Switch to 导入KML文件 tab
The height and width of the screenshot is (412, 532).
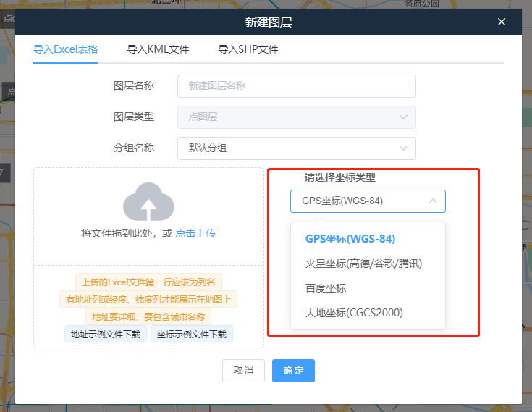coord(158,49)
